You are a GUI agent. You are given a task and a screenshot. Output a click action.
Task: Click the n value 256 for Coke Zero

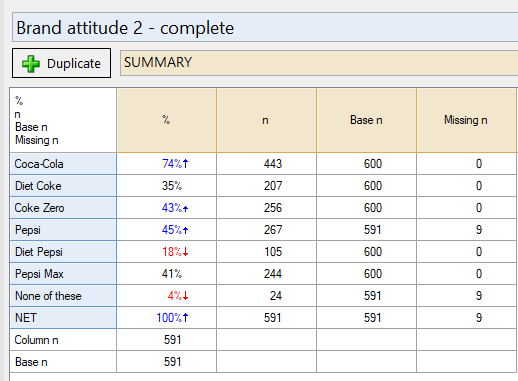click(266, 208)
